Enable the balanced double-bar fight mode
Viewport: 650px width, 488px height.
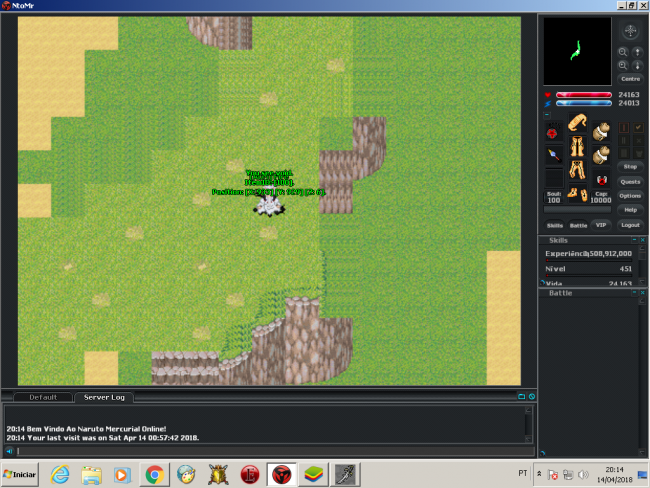coord(623,141)
